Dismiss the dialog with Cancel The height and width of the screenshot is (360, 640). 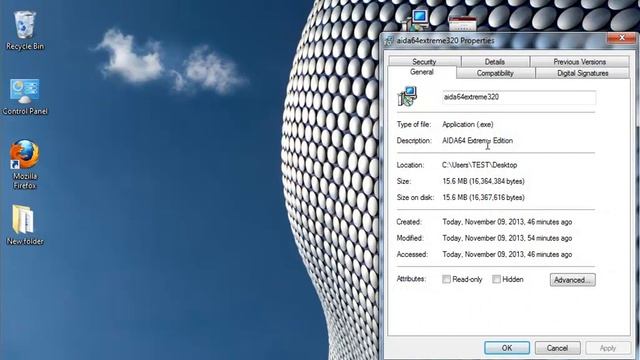click(557, 348)
